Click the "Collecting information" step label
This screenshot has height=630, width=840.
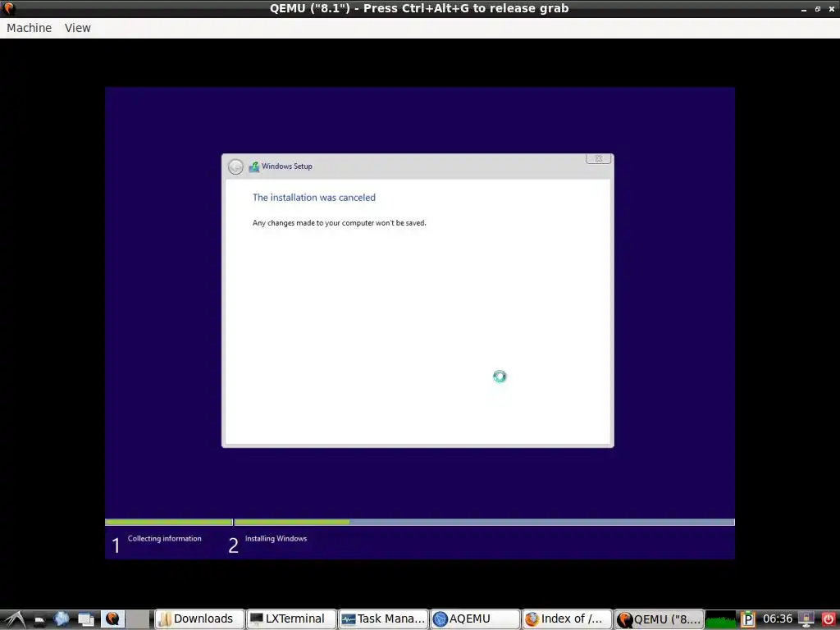(164, 538)
